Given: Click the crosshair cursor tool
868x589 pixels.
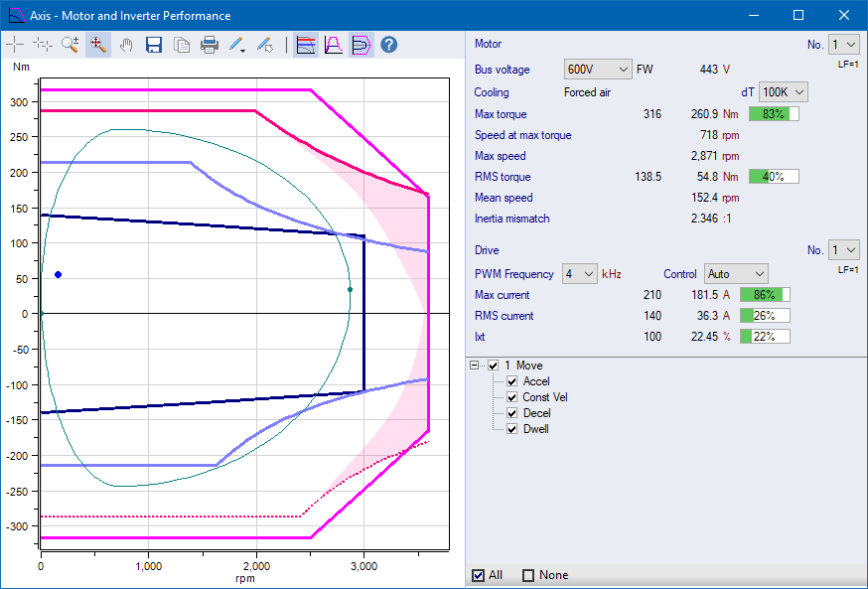Looking at the screenshot, I should (x=15, y=44).
